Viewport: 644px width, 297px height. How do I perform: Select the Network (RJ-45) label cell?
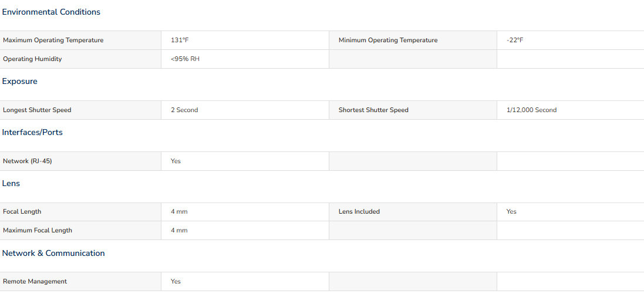[x=80, y=161]
